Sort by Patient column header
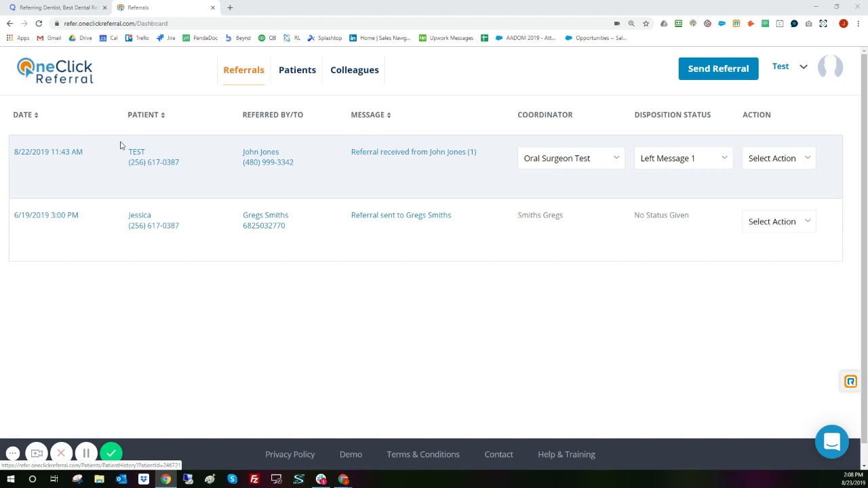The height and width of the screenshot is (488, 868). pyautogui.click(x=146, y=115)
